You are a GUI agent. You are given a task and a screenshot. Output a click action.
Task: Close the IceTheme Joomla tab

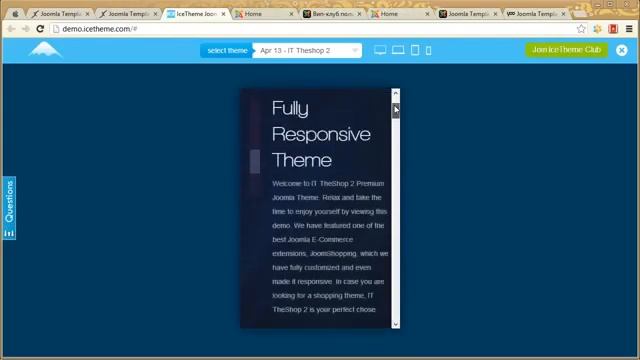(223, 14)
